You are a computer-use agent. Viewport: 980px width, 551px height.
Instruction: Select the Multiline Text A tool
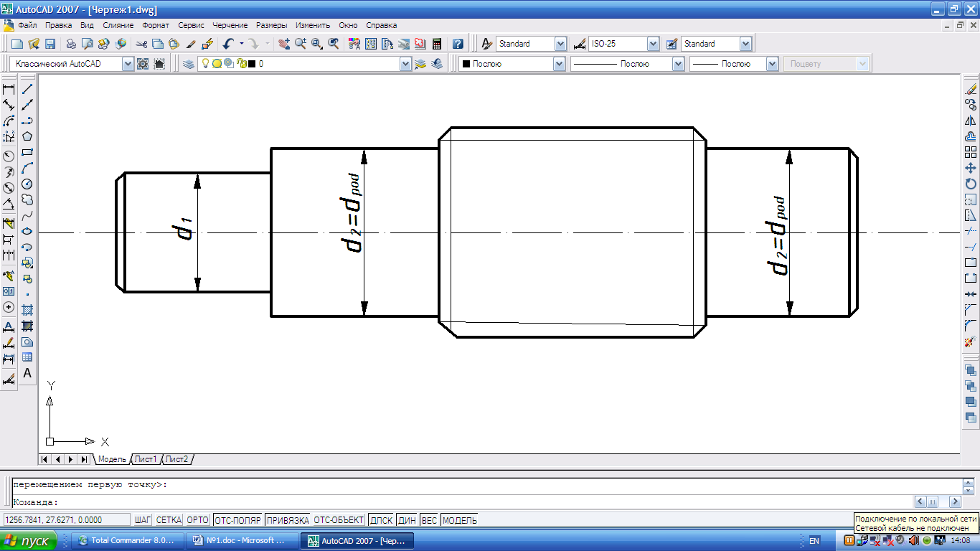[x=27, y=373]
